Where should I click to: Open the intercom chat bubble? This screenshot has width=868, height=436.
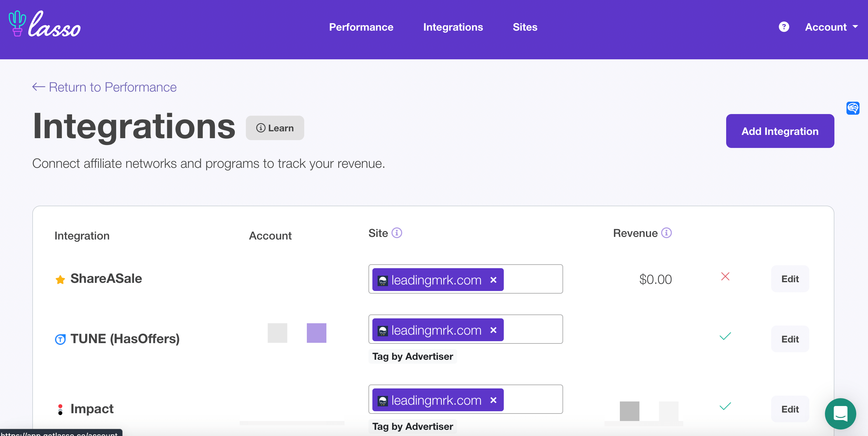[840, 414]
